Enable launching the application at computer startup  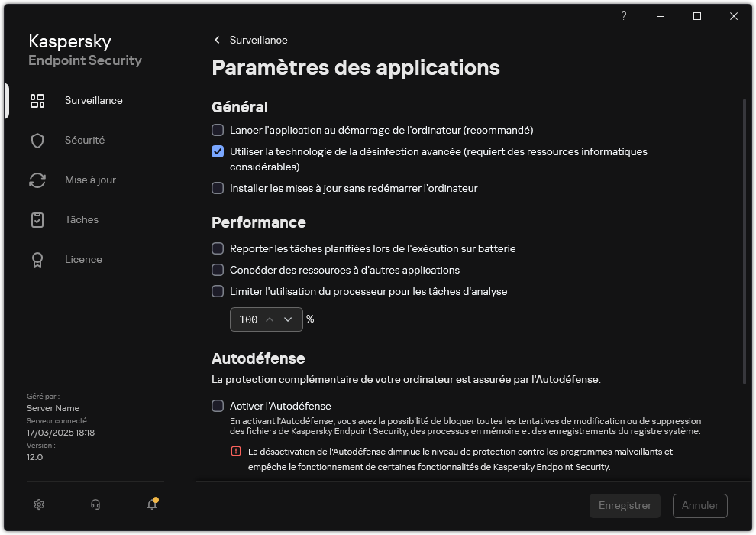218,130
